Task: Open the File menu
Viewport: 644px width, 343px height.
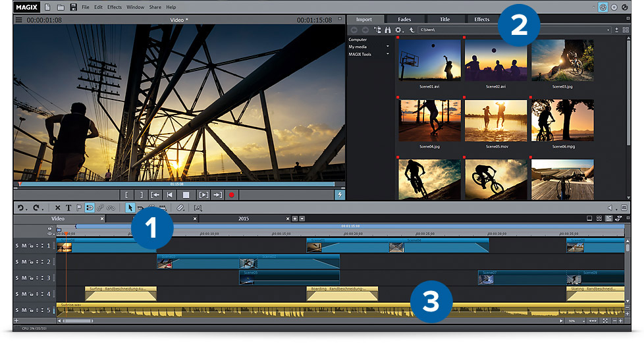Action: [x=86, y=7]
